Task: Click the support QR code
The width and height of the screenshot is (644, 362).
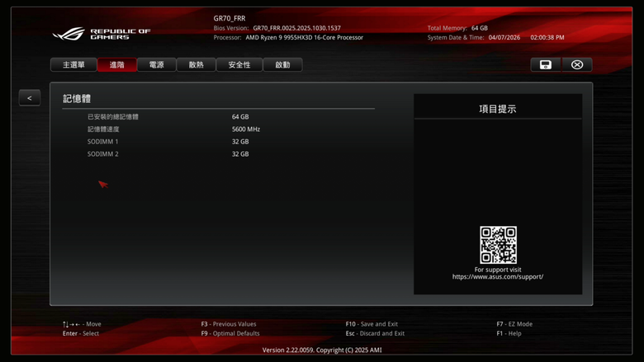Action: (x=498, y=245)
